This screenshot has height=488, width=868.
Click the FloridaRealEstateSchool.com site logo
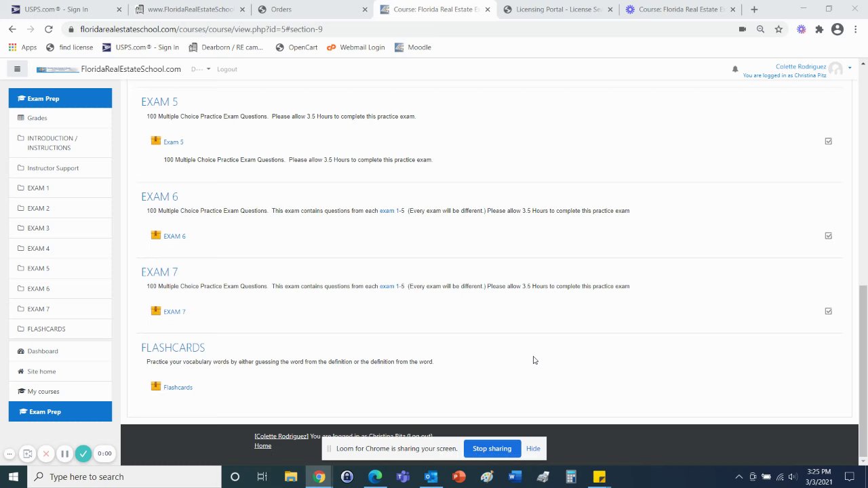tap(108, 69)
